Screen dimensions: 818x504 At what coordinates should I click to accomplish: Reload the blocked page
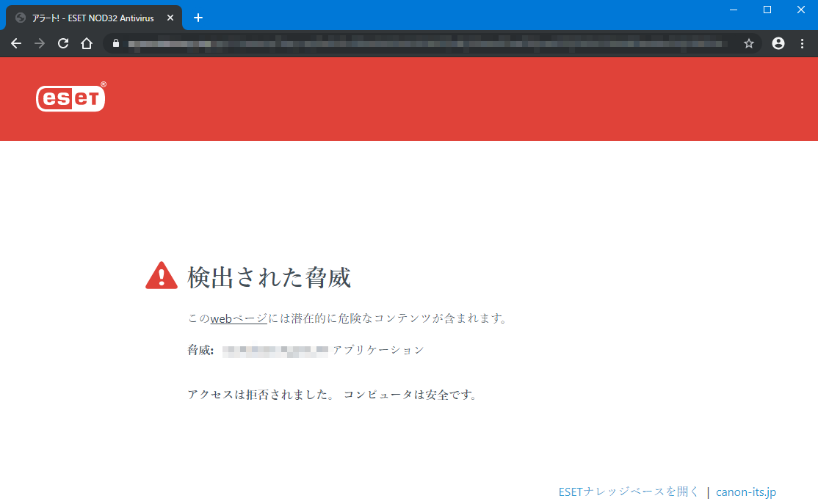(x=63, y=44)
